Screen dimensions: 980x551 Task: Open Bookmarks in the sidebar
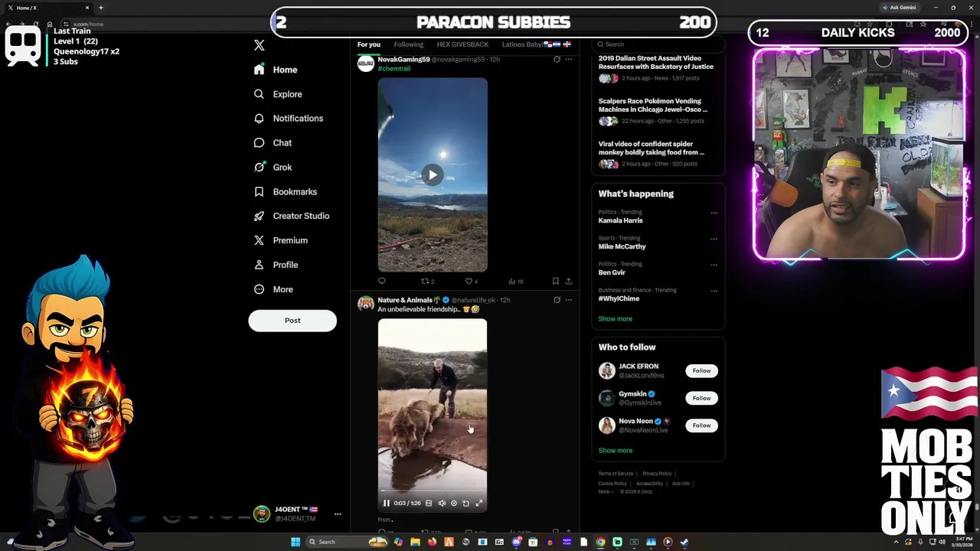click(285, 192)
